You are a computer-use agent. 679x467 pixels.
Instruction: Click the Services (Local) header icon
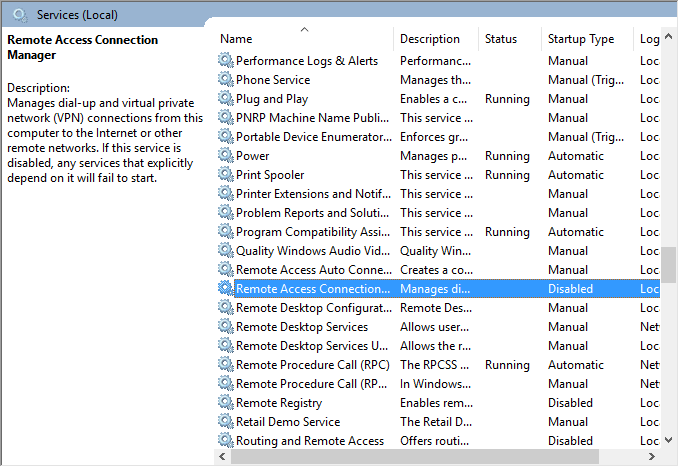pyautogui.click(x=20, y=15)
